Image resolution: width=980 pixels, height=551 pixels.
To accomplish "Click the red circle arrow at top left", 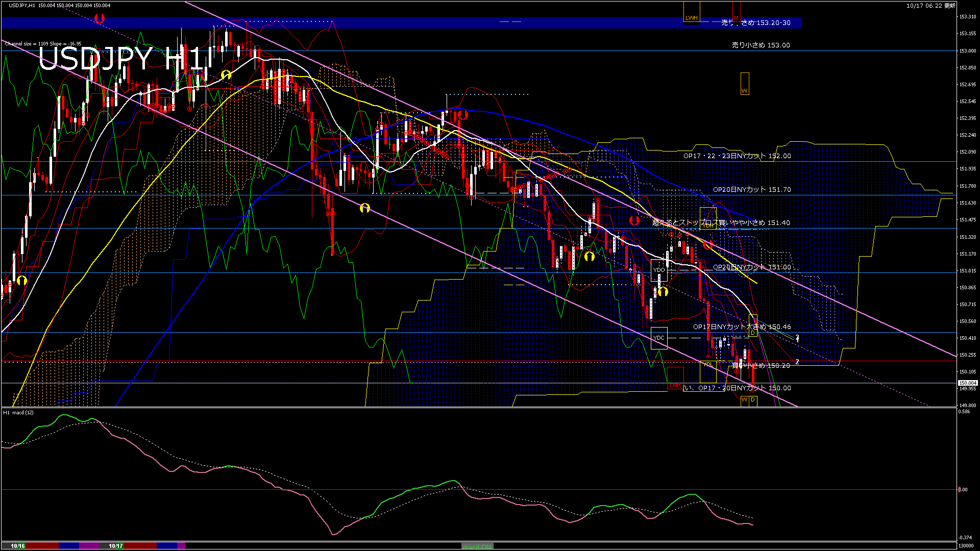I will (x=100, y=18).
